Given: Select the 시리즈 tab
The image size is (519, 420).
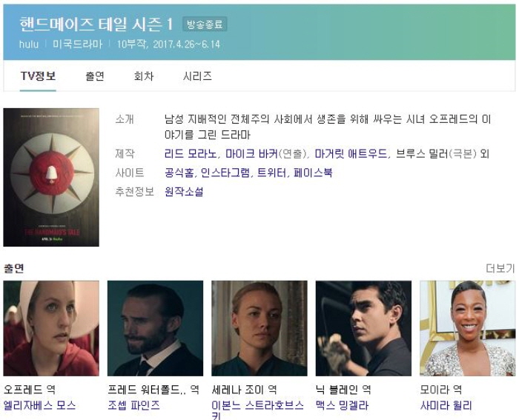Looking at the screenshot, I should [197, 76].
